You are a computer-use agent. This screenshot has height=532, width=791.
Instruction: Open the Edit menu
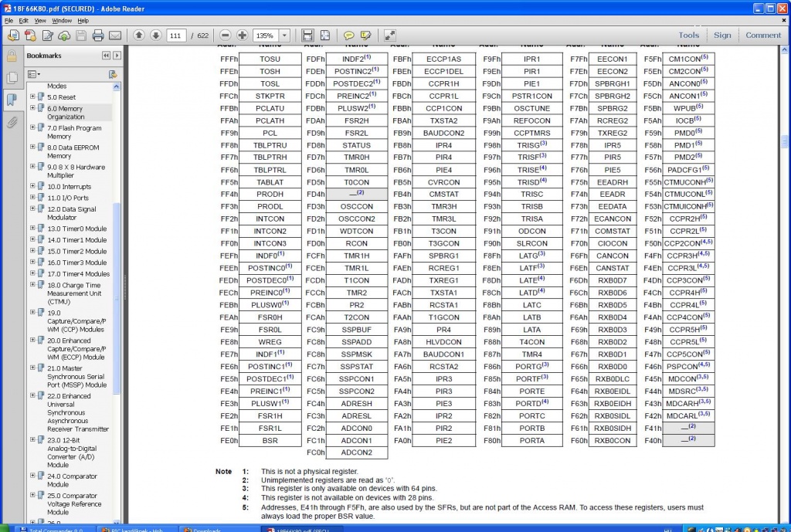click(x=23, y=21)
